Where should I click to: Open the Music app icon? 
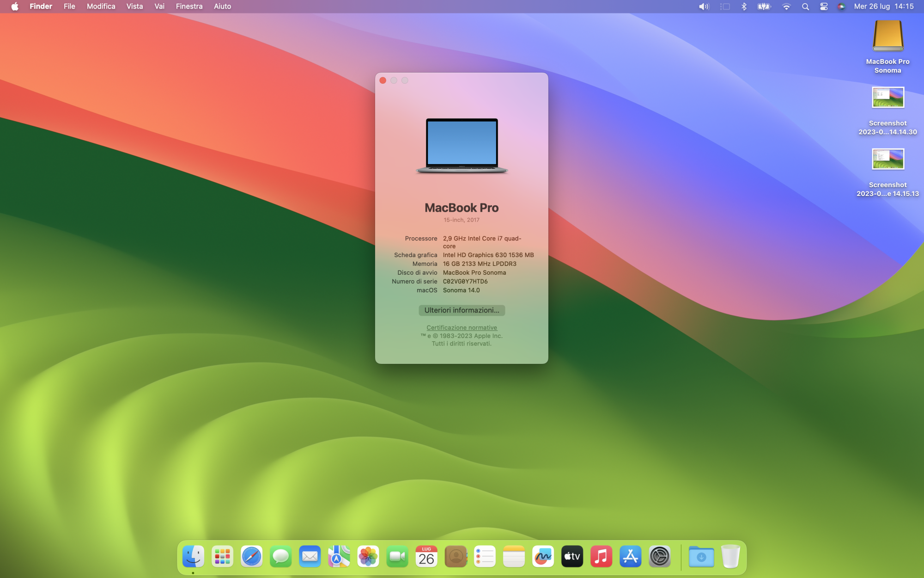(x=601, y=556)
